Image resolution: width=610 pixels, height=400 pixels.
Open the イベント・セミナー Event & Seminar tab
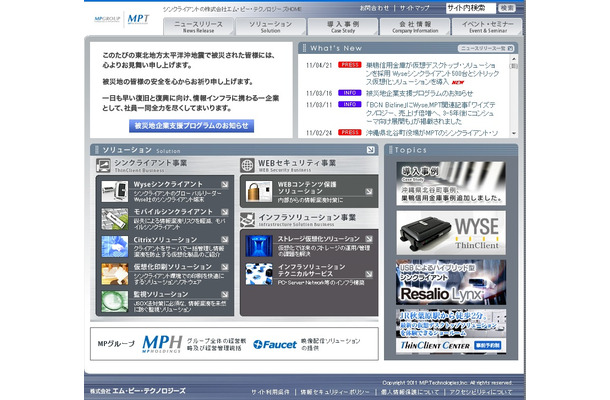(487, 26)
